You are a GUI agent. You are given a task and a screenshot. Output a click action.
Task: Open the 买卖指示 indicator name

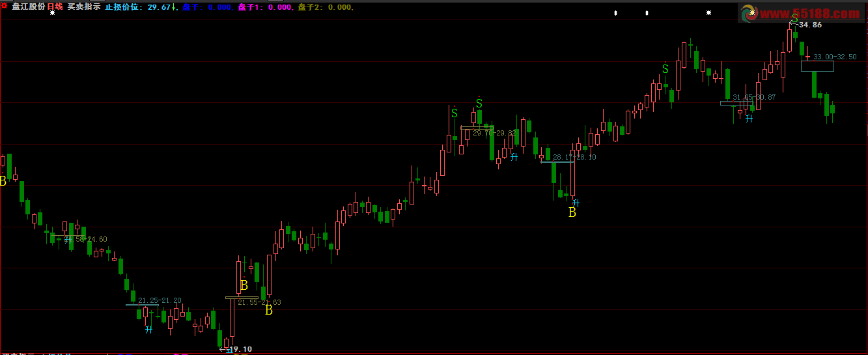click(x=84, y=7)
